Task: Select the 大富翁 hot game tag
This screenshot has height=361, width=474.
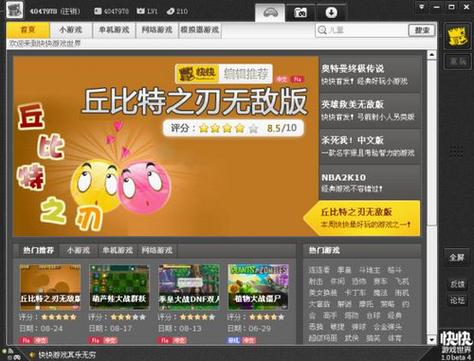Action: 319,304
